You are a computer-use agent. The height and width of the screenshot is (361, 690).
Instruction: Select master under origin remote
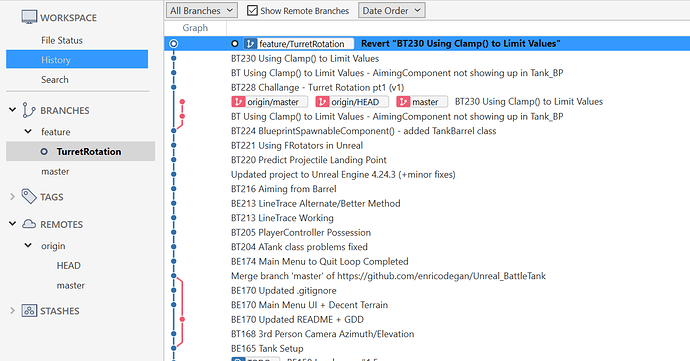coord(71,285)
